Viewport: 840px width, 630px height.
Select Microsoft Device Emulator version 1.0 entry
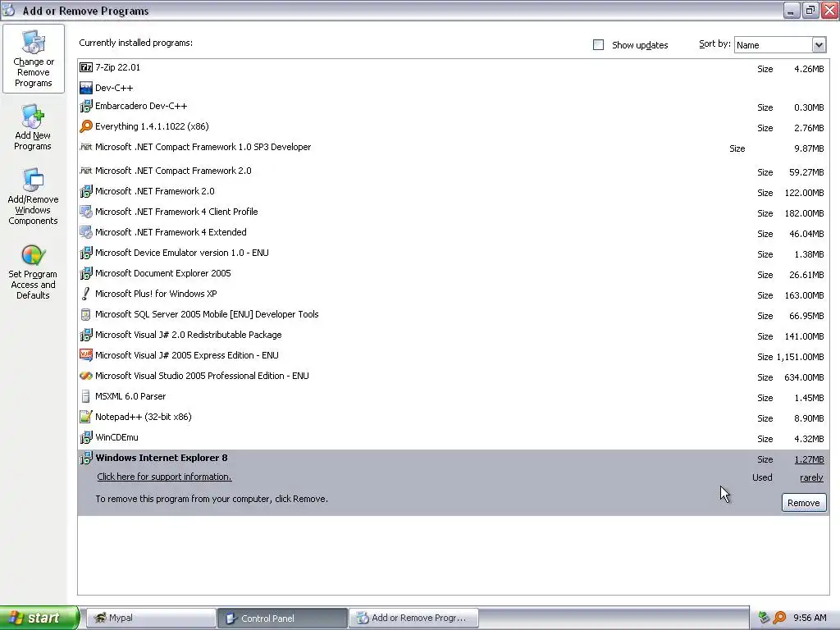pyautogui.click(x=453, y=253)
